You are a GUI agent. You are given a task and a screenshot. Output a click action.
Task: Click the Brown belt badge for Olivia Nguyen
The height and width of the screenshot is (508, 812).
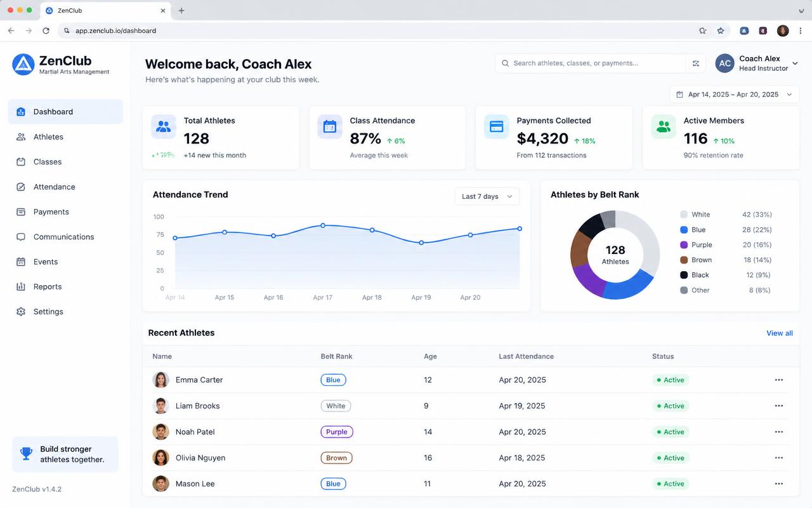coord(336,458)
